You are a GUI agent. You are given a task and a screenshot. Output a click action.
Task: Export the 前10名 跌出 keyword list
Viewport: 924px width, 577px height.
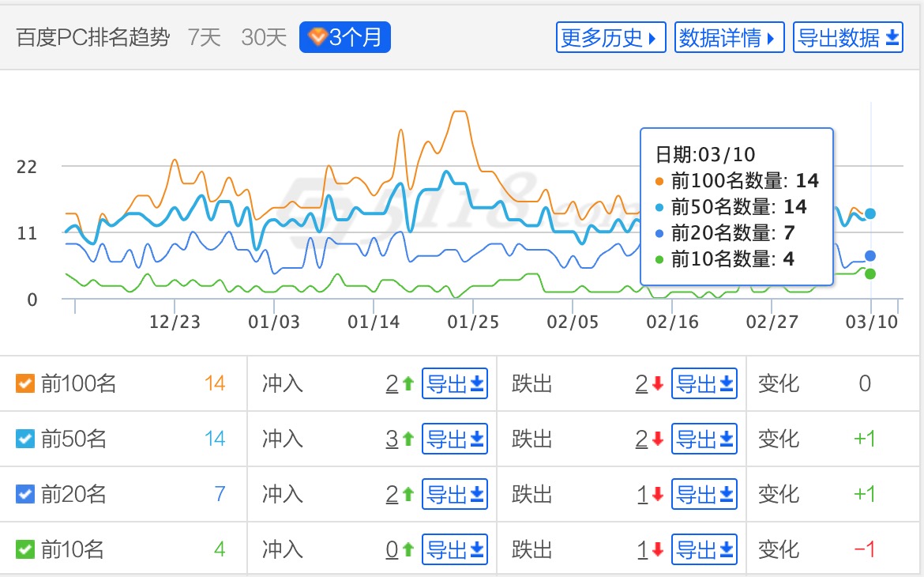[x=704, y=549]
